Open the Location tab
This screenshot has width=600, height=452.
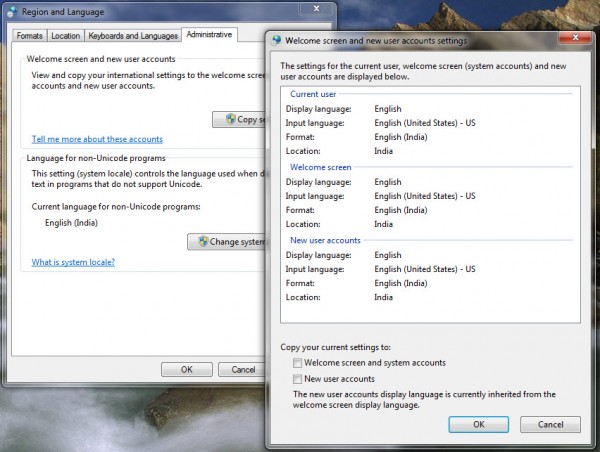(65, 36)
